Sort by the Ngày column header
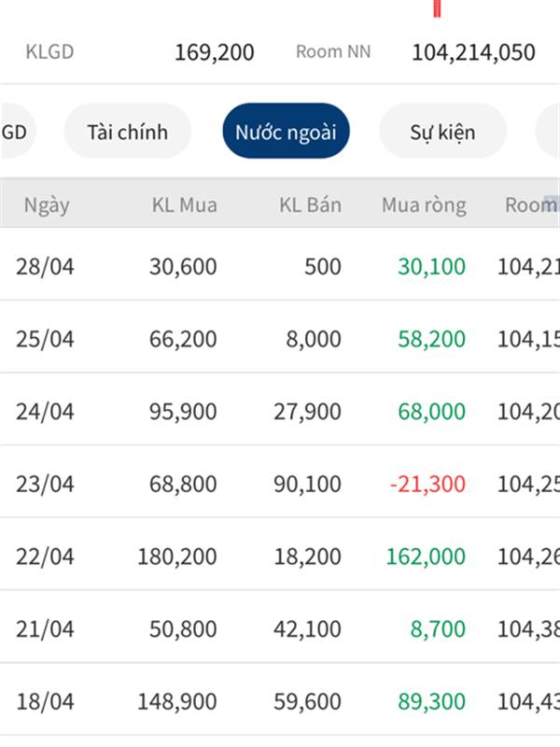Image resolution: width=560 pixels, height=747 pixels. pyautogui.click(x=47, y=205)
